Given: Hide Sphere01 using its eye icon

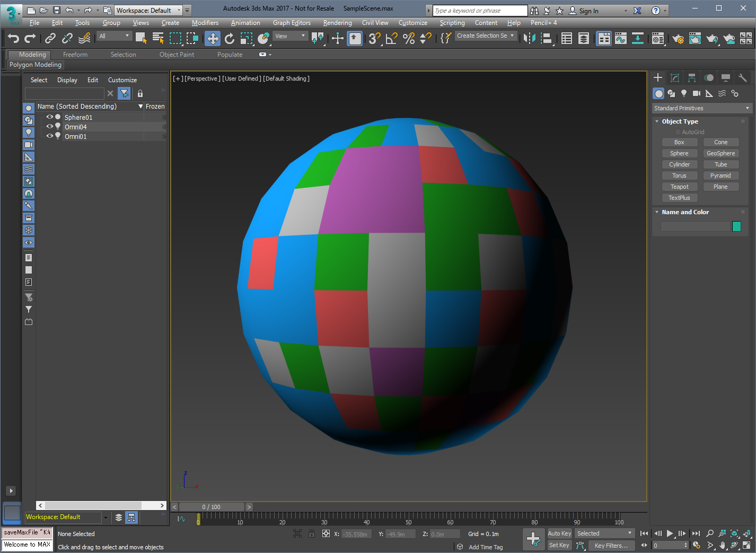Looking at the screenshot, I should tap(49, 117).
